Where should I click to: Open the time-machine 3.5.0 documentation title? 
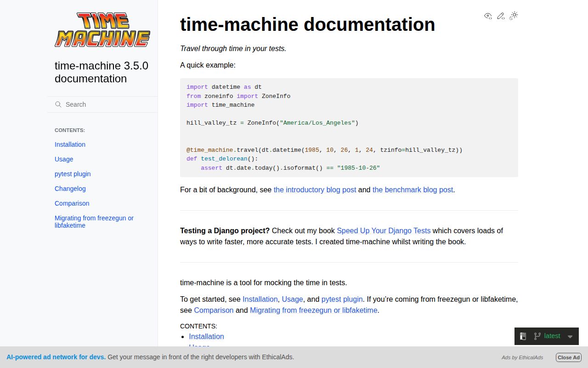coord(102,72)
